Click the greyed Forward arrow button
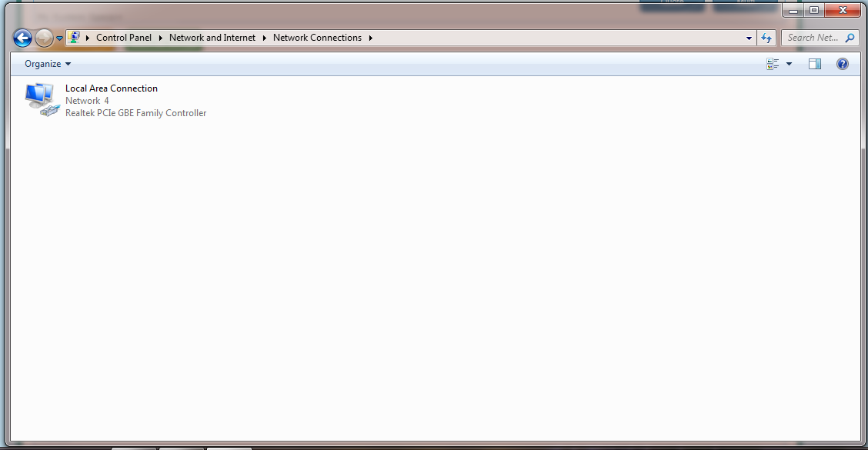868x450 pixels. coord(44,38)
